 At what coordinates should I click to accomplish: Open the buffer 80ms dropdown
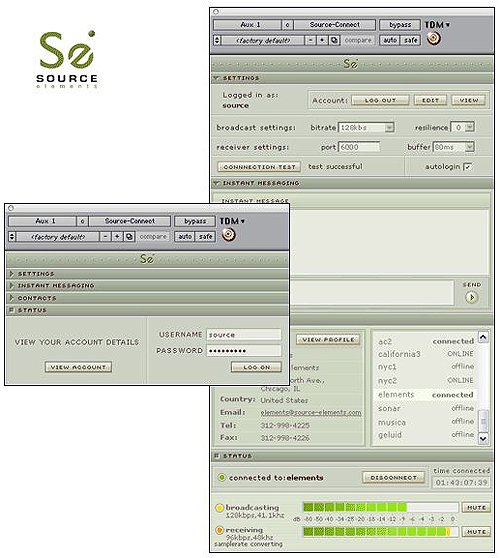(454, 147)
